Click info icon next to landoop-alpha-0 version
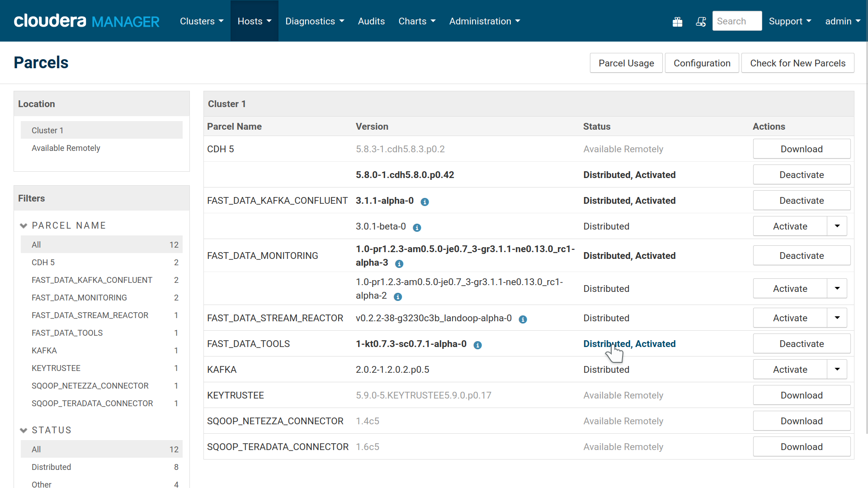 pos(523,319)
